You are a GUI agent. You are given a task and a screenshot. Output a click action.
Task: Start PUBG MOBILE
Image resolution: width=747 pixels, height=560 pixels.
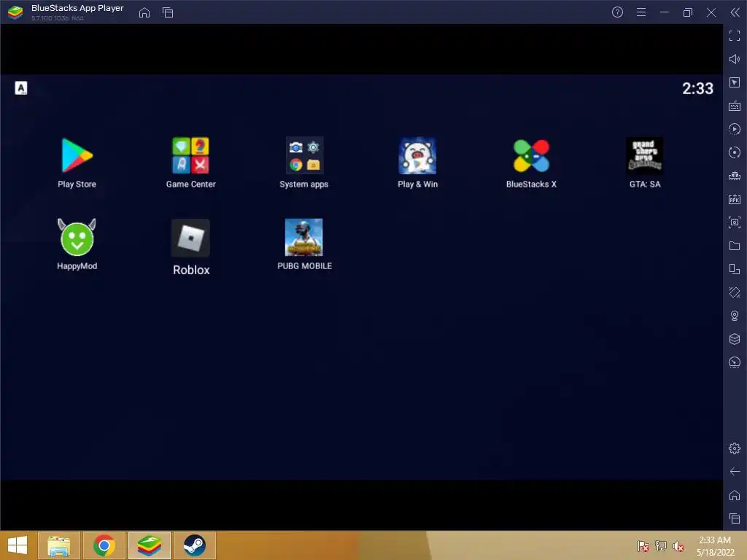pyautogui.click(x=304, y=237)
